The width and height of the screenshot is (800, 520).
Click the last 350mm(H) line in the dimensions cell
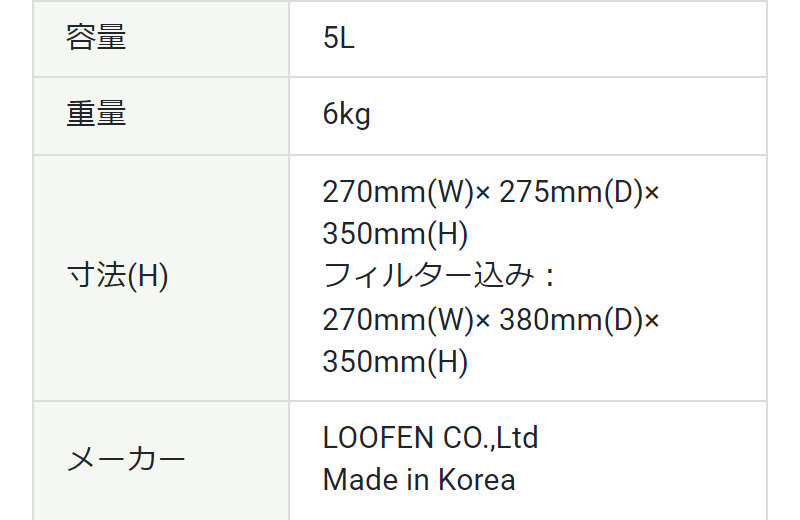(395, 362)
